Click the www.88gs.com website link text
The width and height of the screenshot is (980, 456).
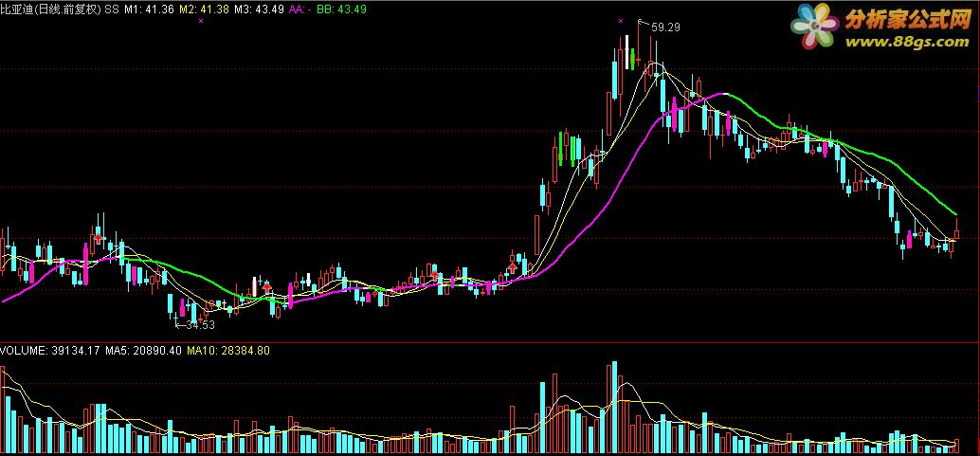pos(906,43)
